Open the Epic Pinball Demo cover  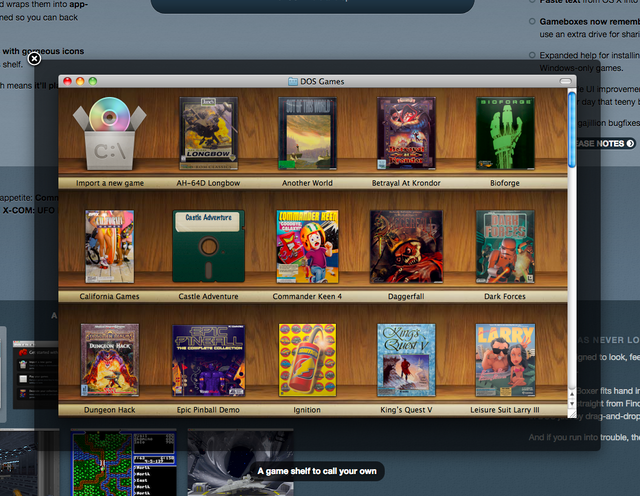coord(209,360)
